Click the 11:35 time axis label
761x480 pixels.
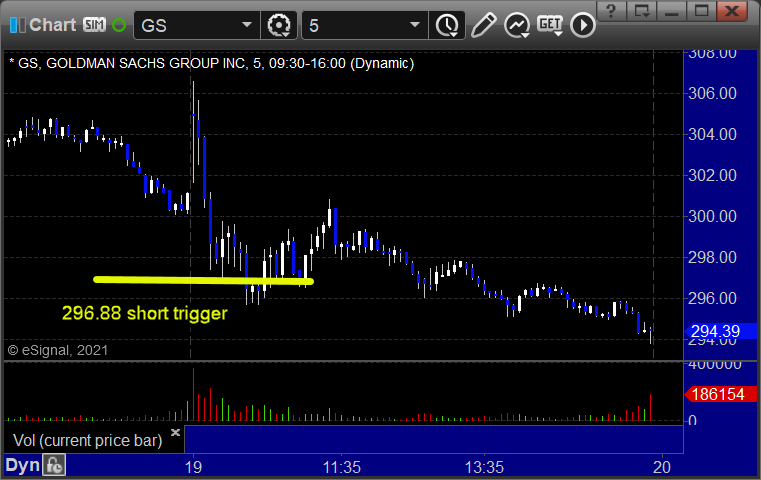[342, 467]
